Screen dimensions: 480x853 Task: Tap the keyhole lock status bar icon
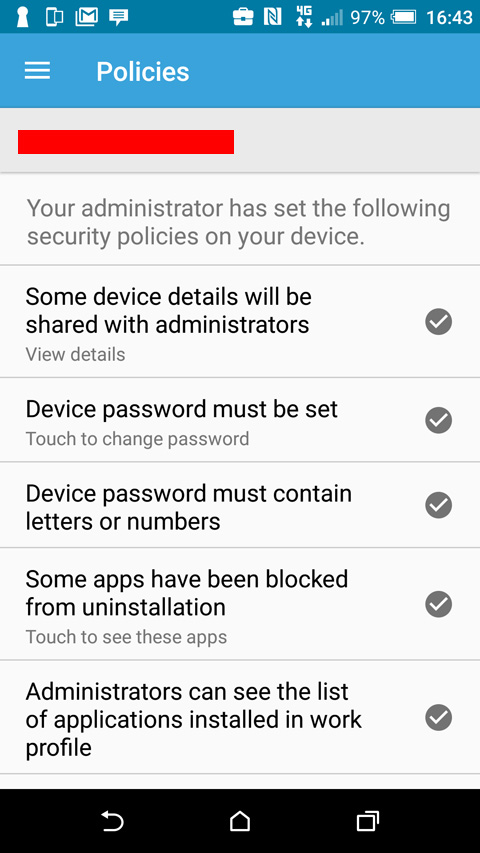23,17
